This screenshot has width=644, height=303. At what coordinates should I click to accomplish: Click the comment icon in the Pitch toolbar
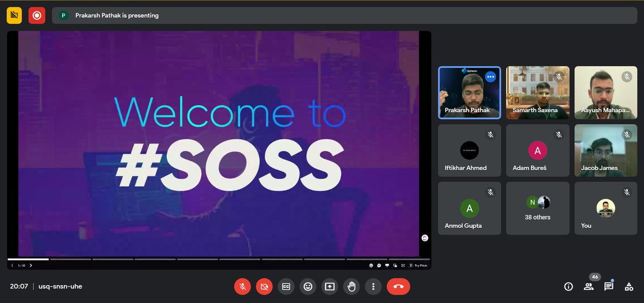(x=379, y=265)
